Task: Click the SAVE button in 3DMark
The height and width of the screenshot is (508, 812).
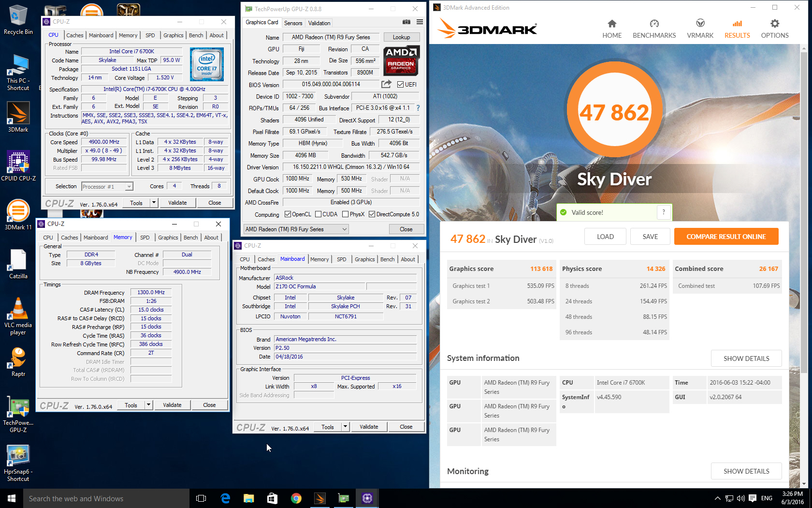Action: coord(650,237)
